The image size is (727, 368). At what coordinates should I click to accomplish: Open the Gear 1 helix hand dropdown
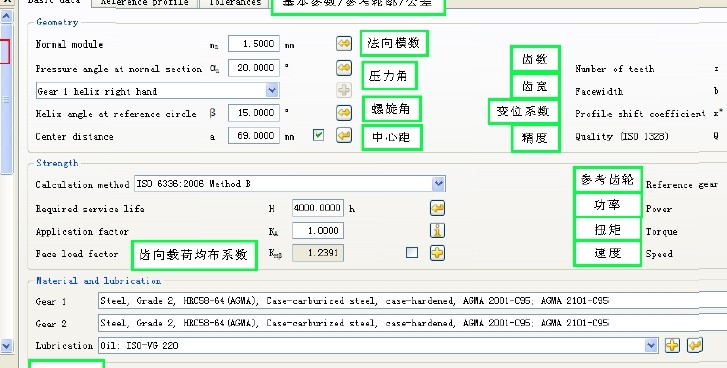tap(272, 90)
